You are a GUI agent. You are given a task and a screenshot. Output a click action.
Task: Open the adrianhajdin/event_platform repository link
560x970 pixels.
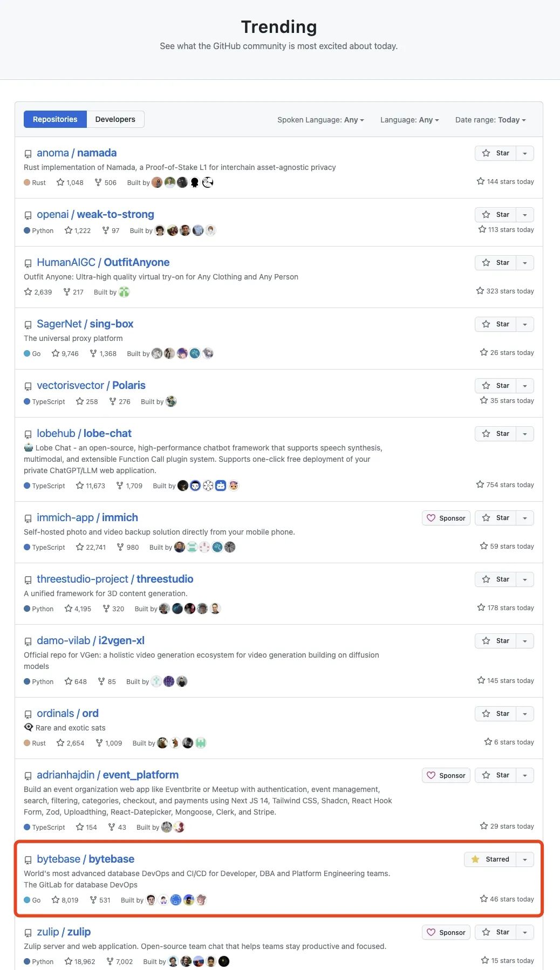[x=107, y=775]
